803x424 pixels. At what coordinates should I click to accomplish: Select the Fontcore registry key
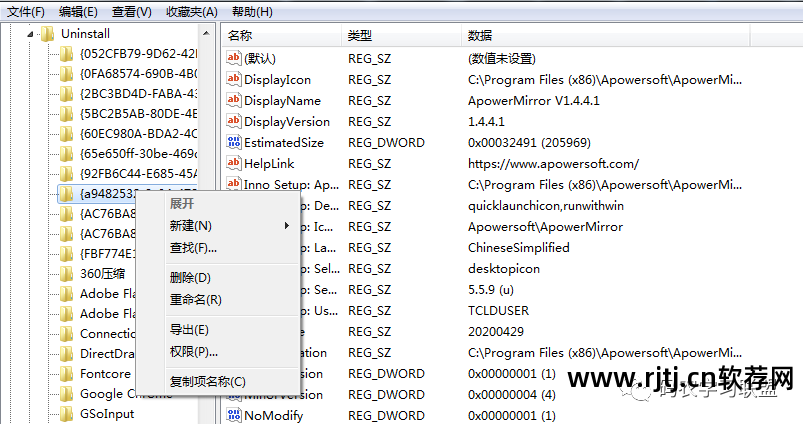105,374
